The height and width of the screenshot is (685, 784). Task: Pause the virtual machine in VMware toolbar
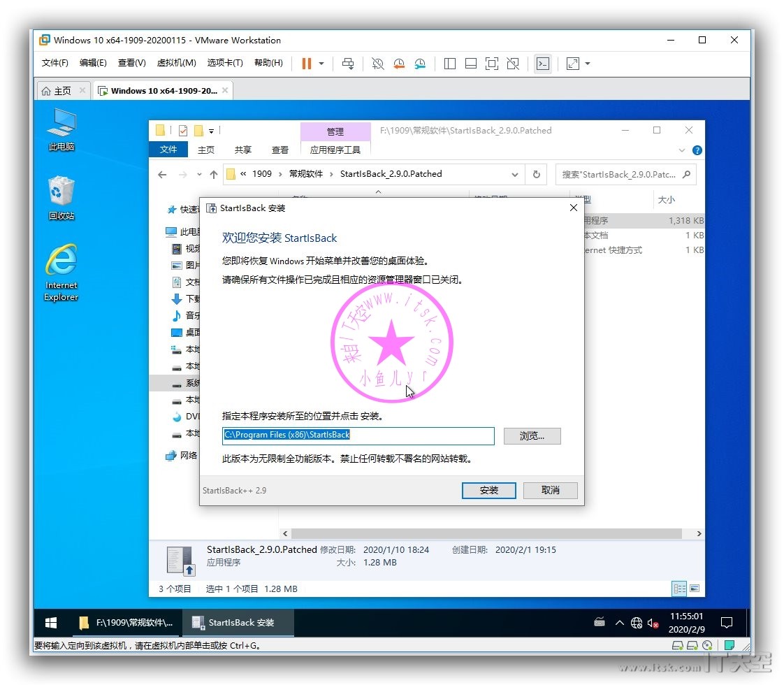click(307, 64)
